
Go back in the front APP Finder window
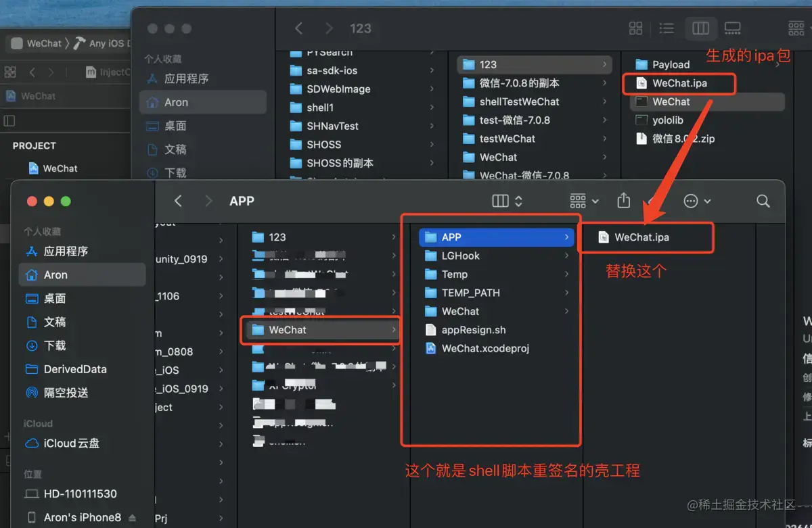coord(178,201)
